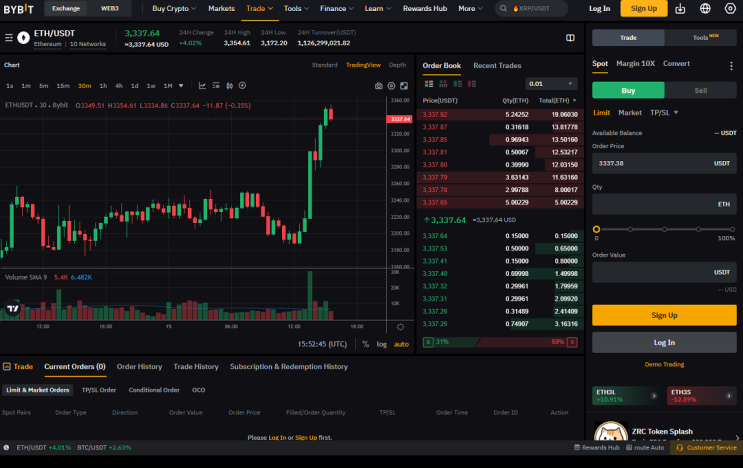
Task: Click the download app icon
Action: pyautogui.click(x=680, y=9)
